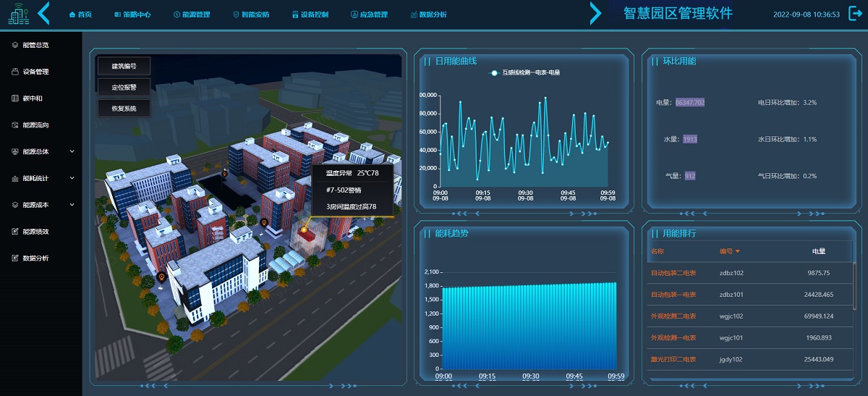This screenshot has height=396, width=868.
Task: Switch to the 智能安防 top menu
Action: point(250,14)
